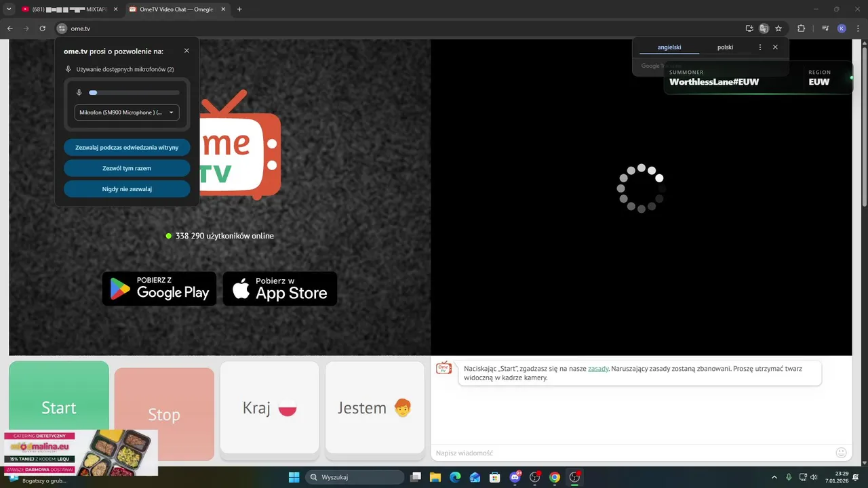This screenshot has height=488, width=868.
Task: Go back in browser history
Action: coord(9,28)
